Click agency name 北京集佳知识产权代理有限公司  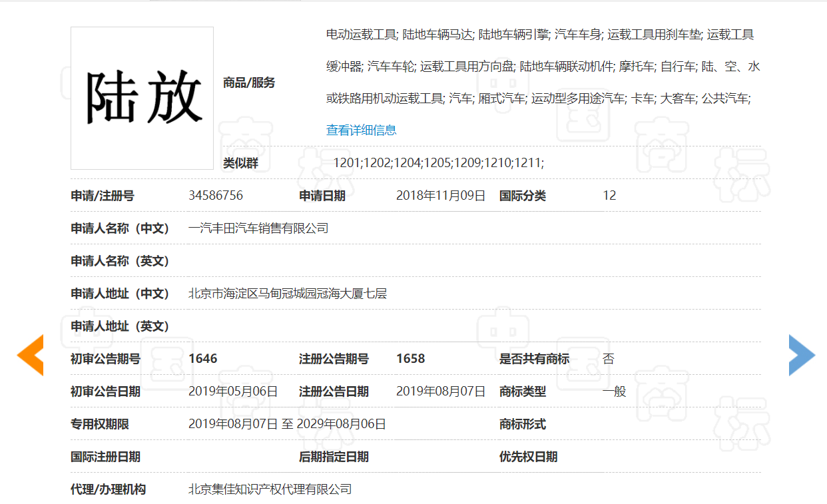click(270, 489)
